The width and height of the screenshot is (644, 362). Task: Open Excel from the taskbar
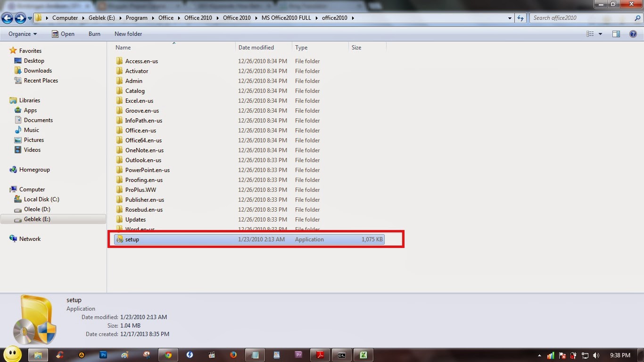(x=363, y=355)
